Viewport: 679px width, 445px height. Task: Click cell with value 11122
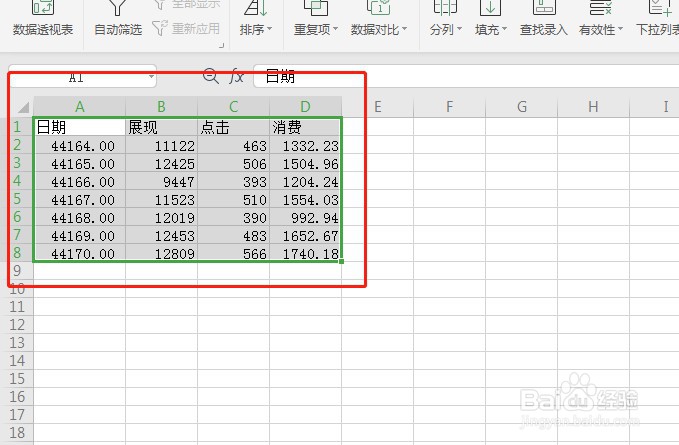162,145
